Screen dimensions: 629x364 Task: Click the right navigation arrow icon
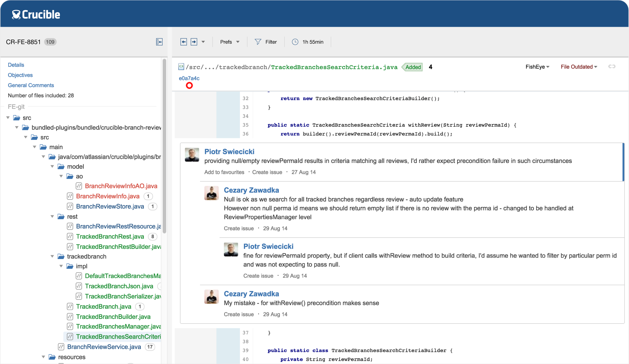[194, 42]
